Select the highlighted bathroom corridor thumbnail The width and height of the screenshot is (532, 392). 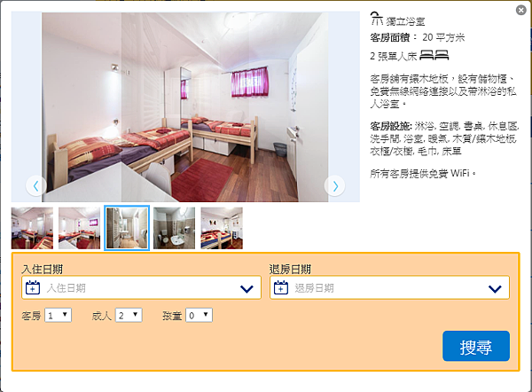click(x=127, y=228)
